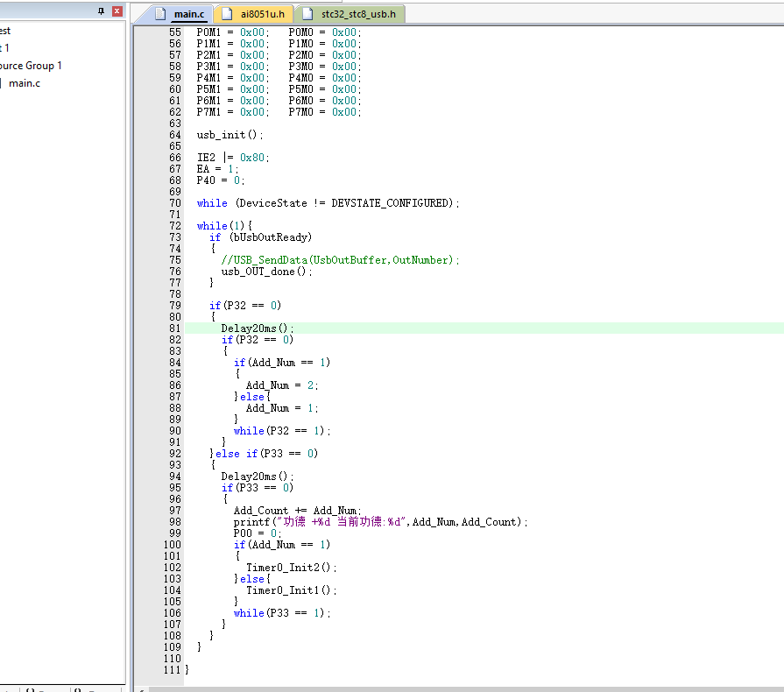Click the commented USB_SendData line
This screenshot has height=692, width=784.
point(340,260)
